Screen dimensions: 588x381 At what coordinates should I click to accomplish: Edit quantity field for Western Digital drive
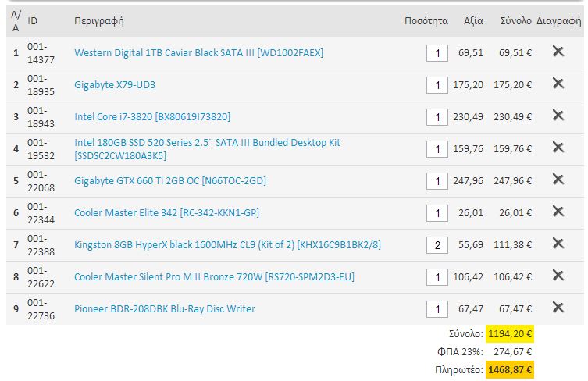[x=437, y=53]
